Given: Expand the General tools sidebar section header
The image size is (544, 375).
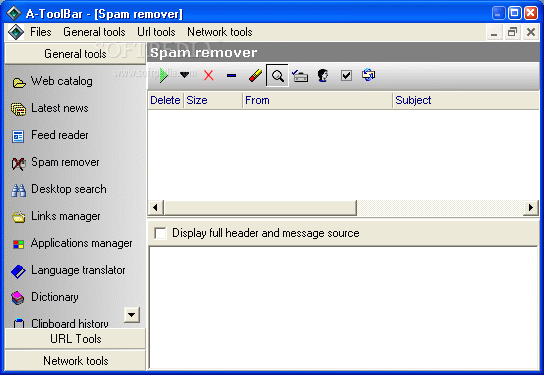Looking at the screenshot, I should pos(75,54).
